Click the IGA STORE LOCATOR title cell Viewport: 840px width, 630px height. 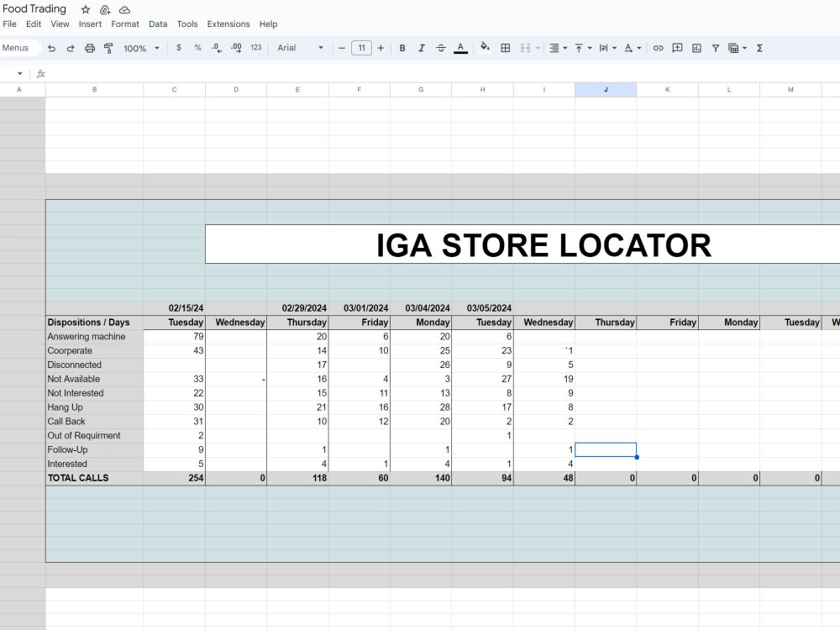coord(543,244)
